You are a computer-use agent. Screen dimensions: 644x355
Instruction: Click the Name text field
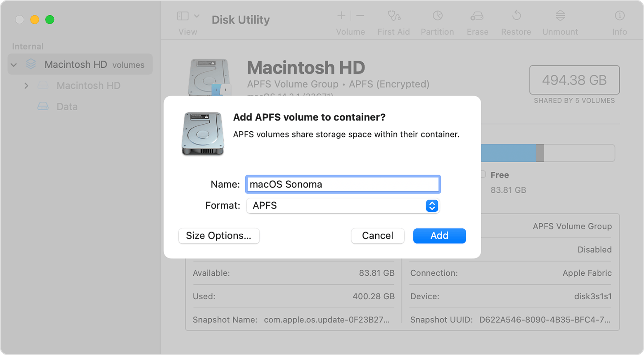tap(343, 185)
